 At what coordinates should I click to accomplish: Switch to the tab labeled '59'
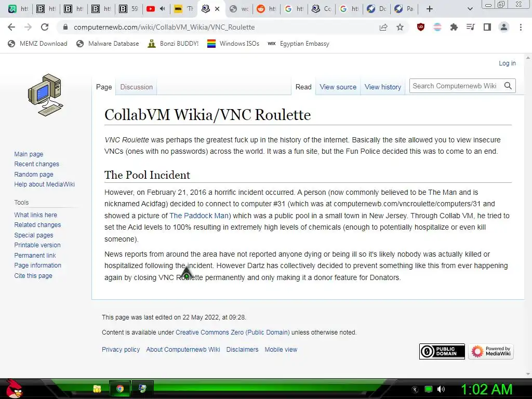[128, 9]
